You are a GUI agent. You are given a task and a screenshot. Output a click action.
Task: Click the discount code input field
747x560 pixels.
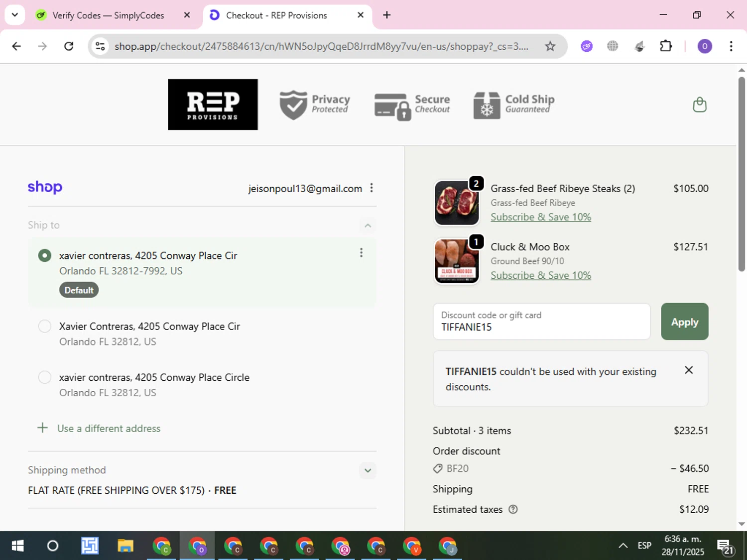tap(541, 322)
